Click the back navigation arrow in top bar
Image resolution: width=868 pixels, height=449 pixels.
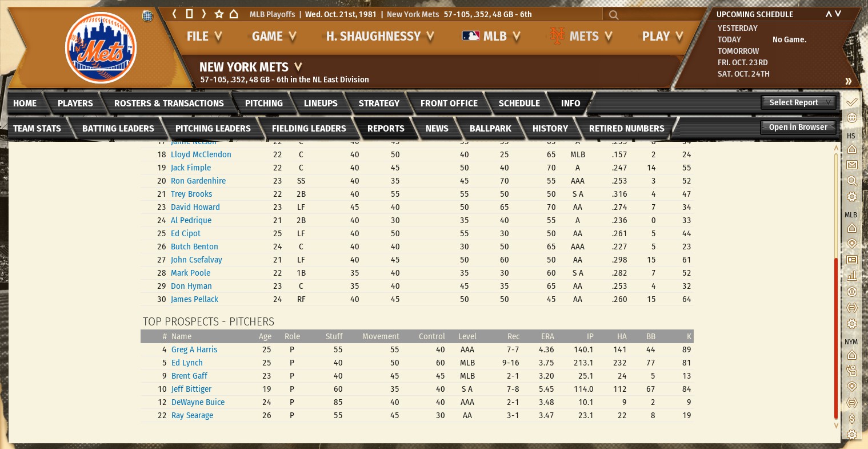click(175, 14)
